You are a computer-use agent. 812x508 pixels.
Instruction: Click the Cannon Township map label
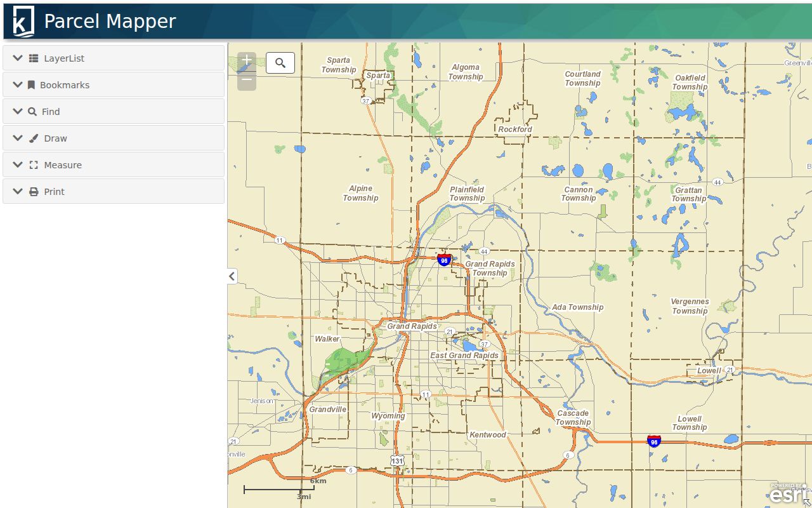579,194
